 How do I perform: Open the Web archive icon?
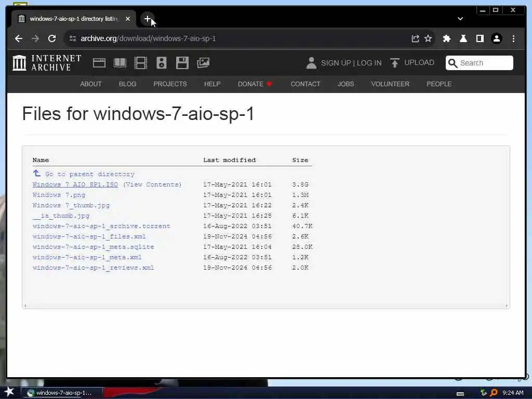point(99,63)
